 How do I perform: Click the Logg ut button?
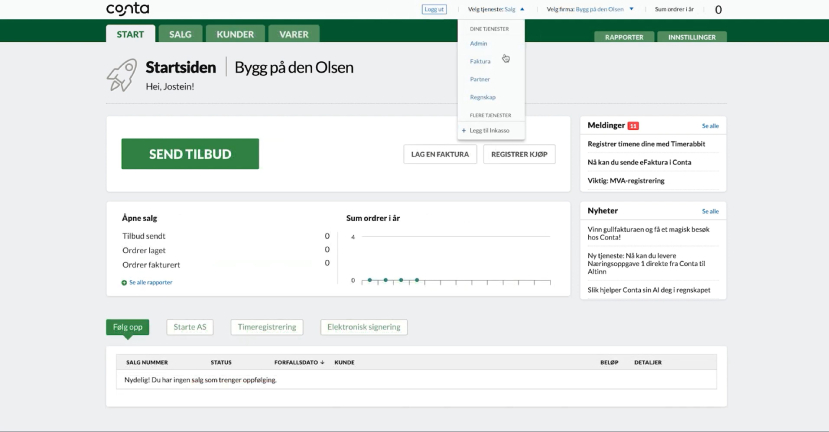point(434,10)
